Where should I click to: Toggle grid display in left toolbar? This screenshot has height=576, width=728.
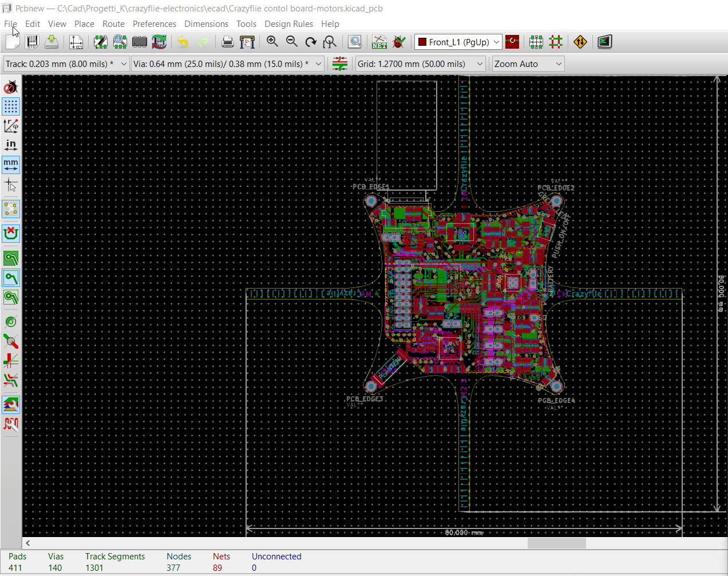(11, 106)
